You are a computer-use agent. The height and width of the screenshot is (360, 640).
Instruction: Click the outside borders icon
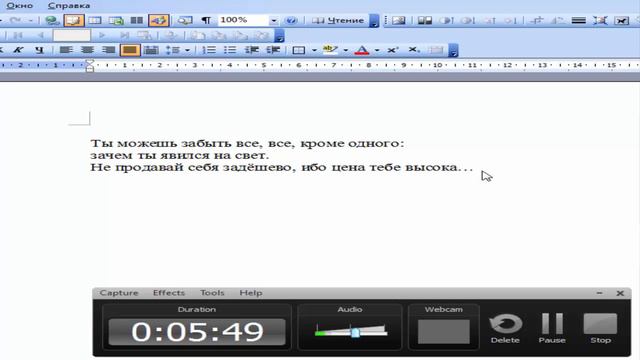tap(299, 50)
